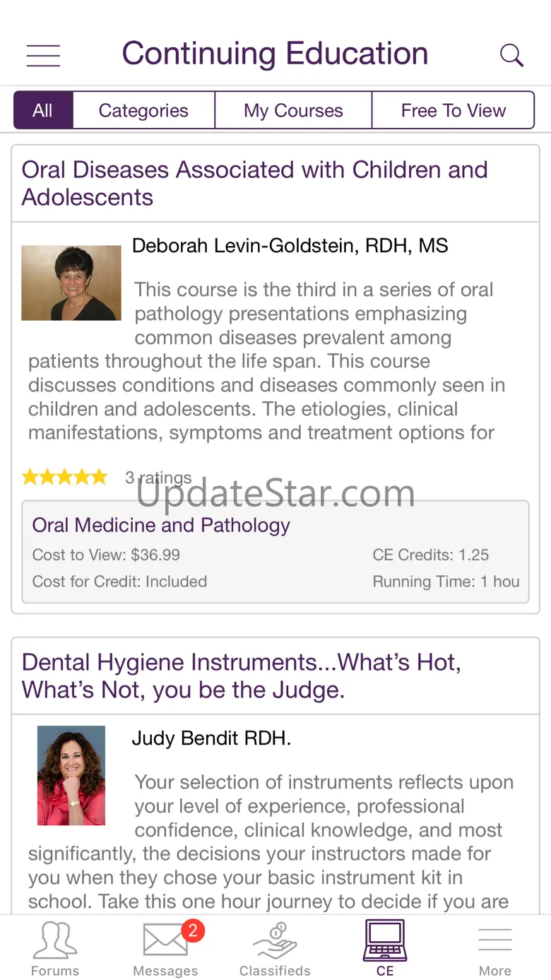Image resolution: width=551 pixels, height=980 pixels.
Task: Open Oral Diseases course title
Action: [254, 183]
